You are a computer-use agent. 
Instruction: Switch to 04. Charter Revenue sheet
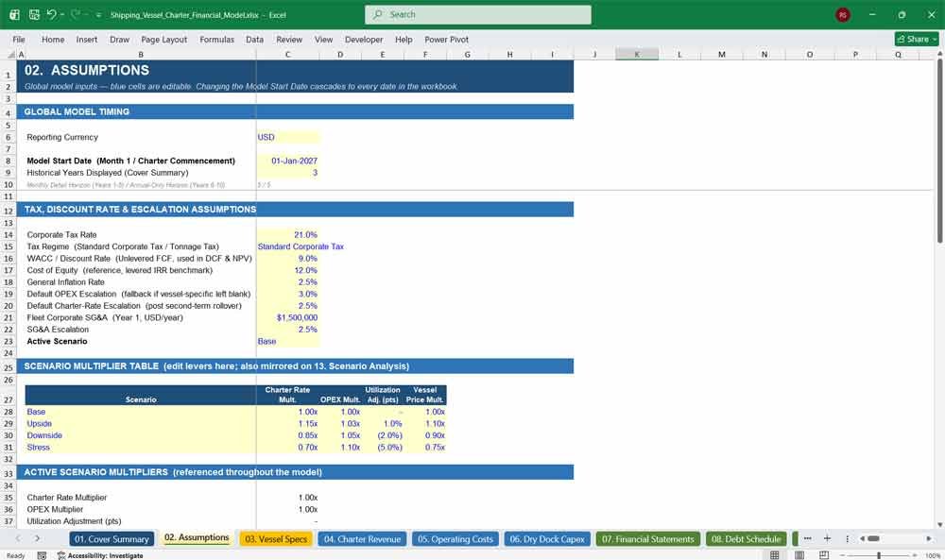pyautogui.click(x=362, y=539)
